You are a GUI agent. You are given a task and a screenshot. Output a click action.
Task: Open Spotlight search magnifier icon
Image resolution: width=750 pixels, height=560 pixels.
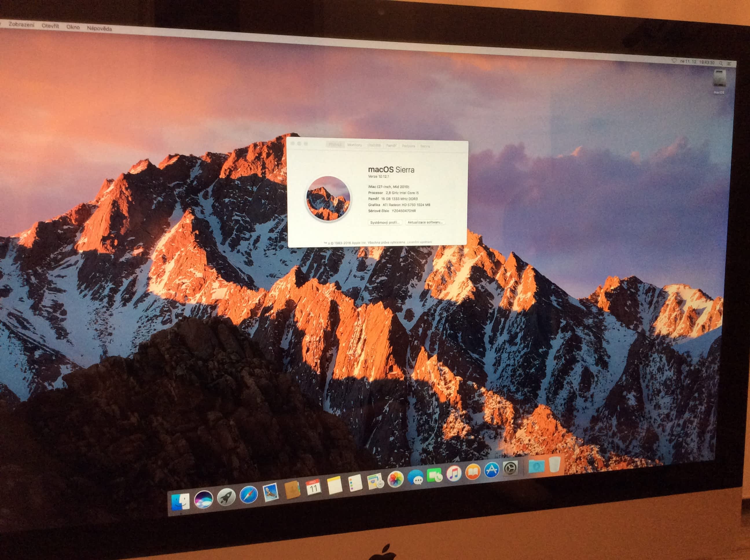[x=721, y=63]
